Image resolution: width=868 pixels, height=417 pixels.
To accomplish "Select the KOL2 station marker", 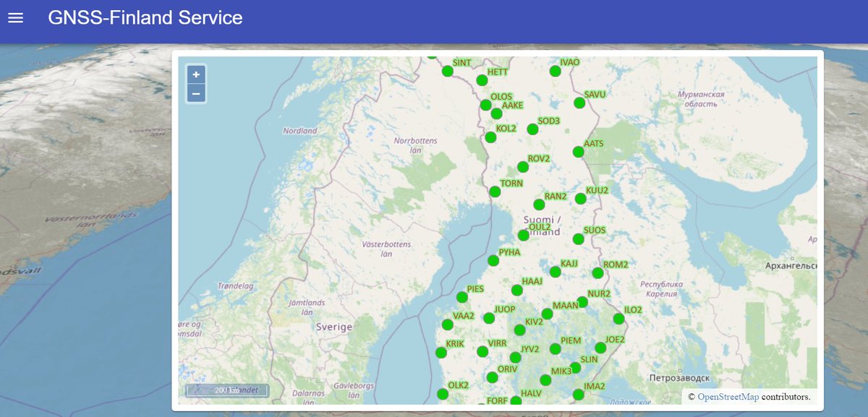I will tap(490, 137).
